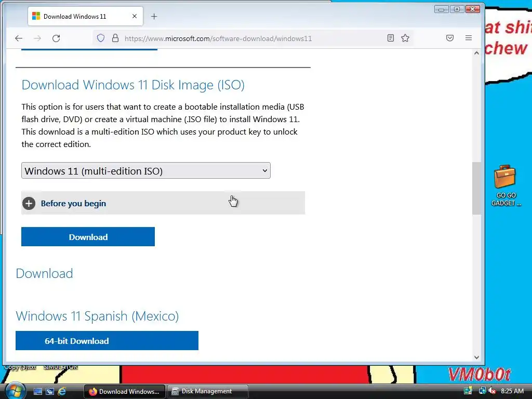The width and height of the screenshot is (532, 399).
Task: Click Show Desktop quick launch icon
Action: (37, 392)
